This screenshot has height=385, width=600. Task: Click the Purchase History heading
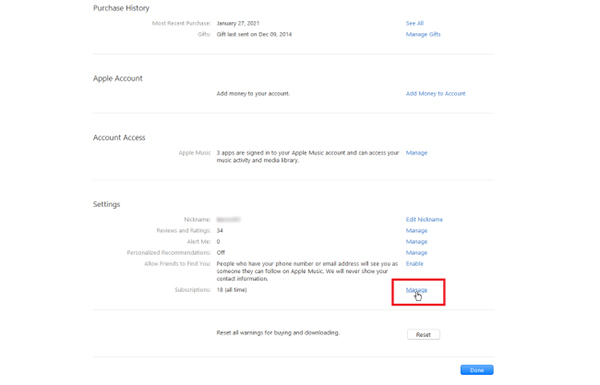[x=121, y=8]
